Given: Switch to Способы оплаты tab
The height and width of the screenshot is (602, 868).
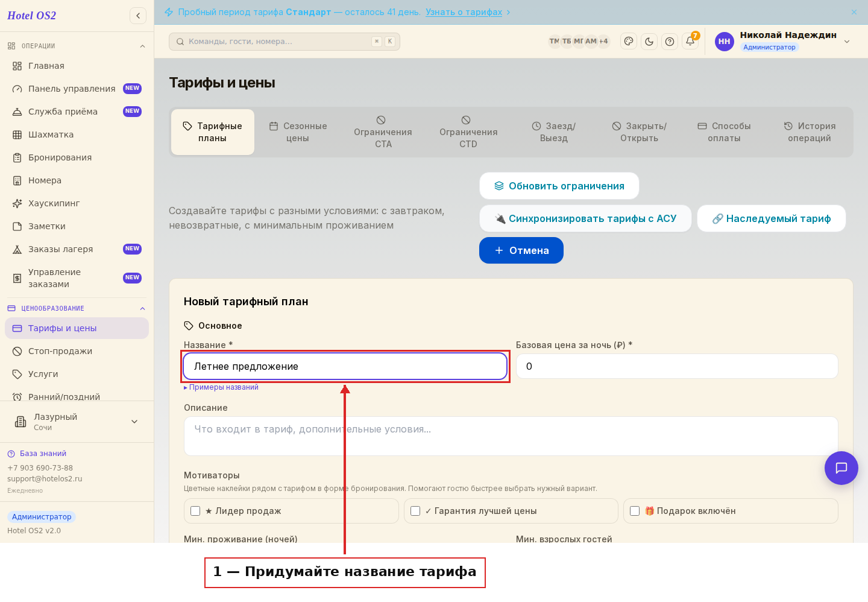Looking at the screenshot, I should point(724,132).
